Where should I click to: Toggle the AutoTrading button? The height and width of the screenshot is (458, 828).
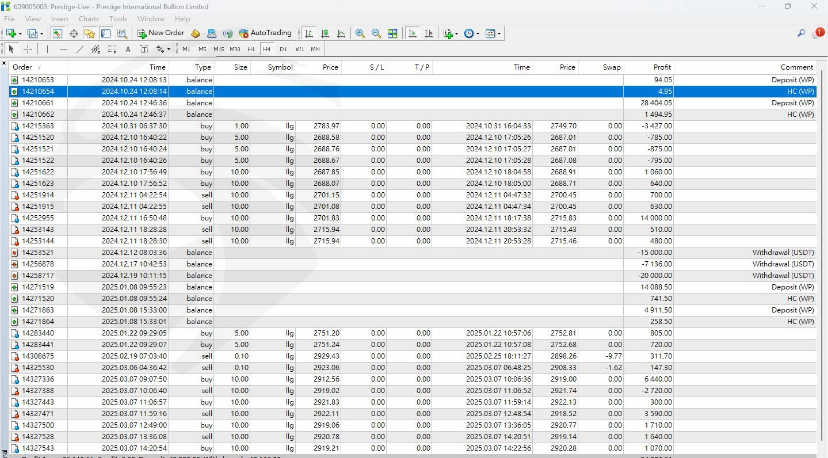pos(264,33)
